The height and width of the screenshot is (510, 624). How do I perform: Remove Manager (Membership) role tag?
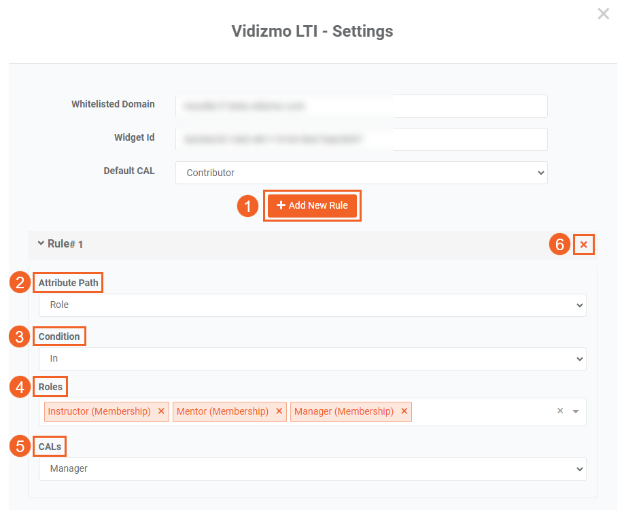tap(404, 411)
